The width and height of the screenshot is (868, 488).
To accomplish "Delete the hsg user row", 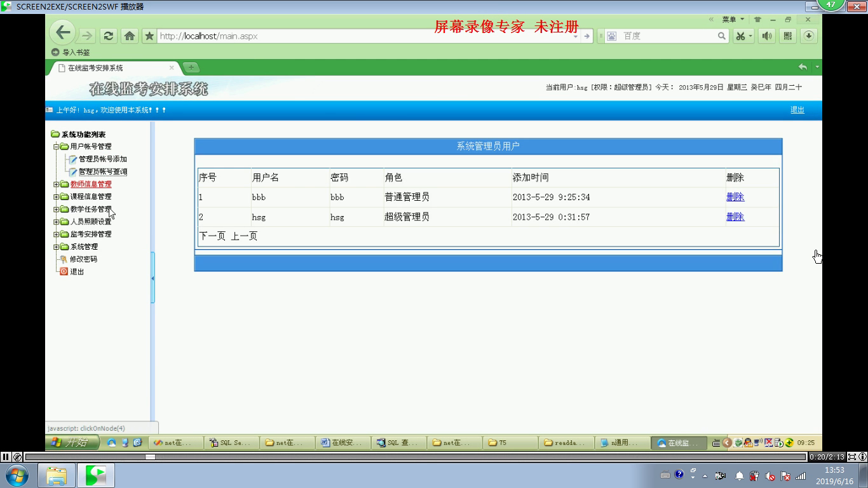I will (735, 217).
